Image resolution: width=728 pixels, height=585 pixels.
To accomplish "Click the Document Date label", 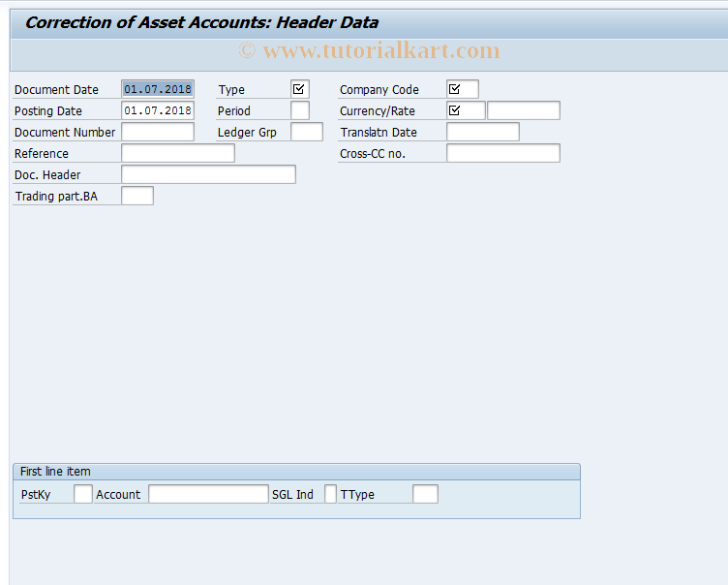I will pyautogui.click(x=57, y=90).
